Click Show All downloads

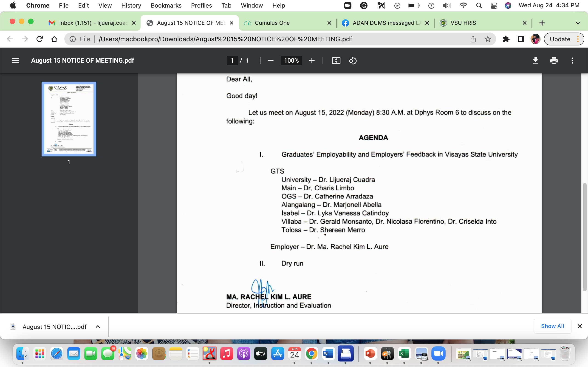point(552,326)
